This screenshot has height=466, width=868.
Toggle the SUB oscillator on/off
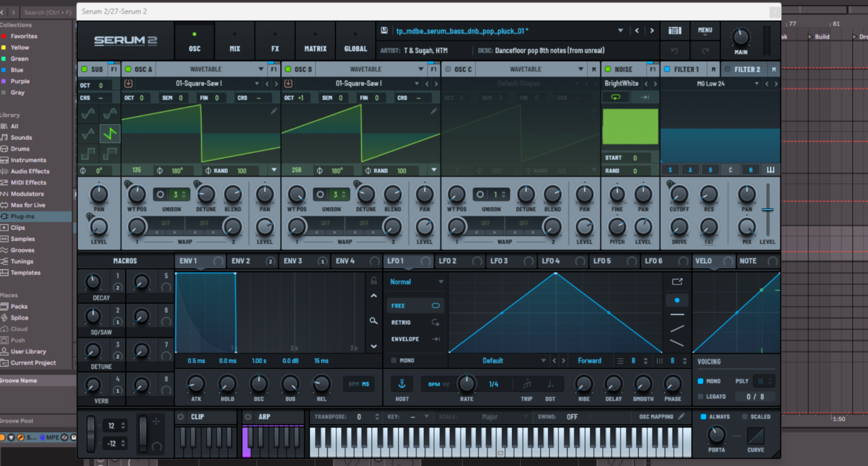click(x=85, y=69)
